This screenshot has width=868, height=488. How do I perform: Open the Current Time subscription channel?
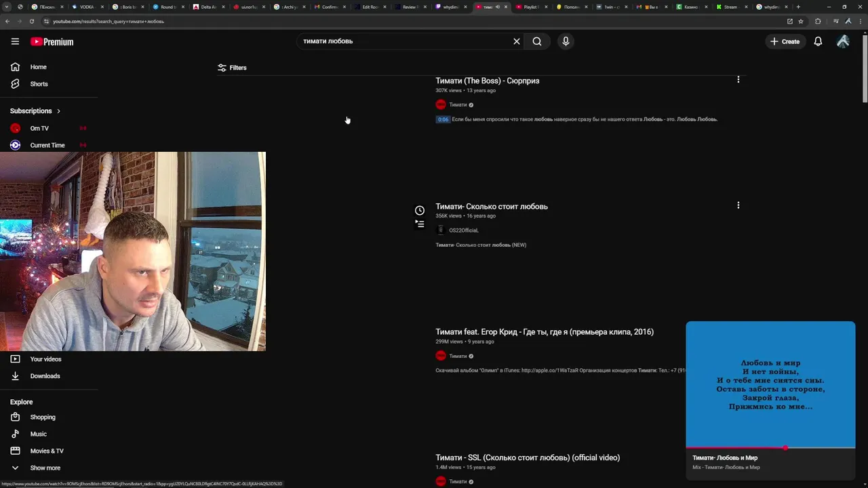tap(49, 145)
